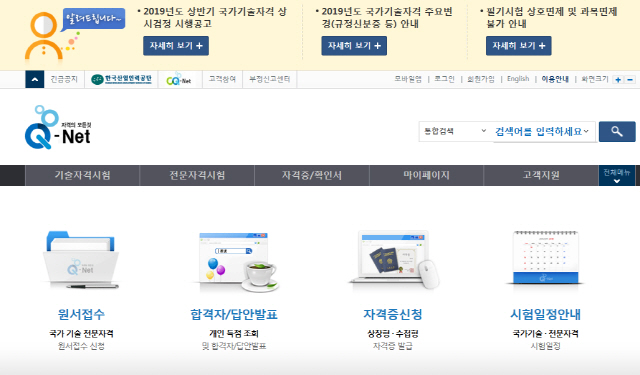
Task: View details for 필기시험 상호면제 notice
Action: pyautogui.click(x=519, y=46)
